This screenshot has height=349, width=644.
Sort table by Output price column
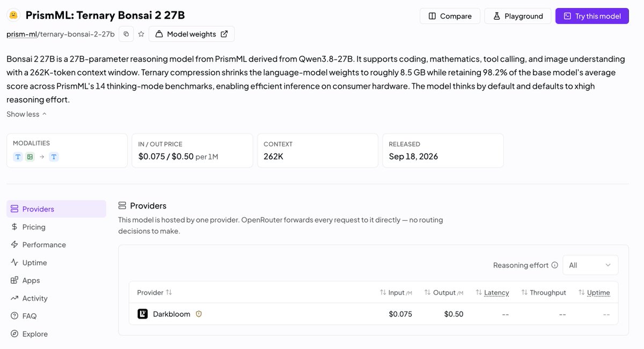tap(445, 292)
